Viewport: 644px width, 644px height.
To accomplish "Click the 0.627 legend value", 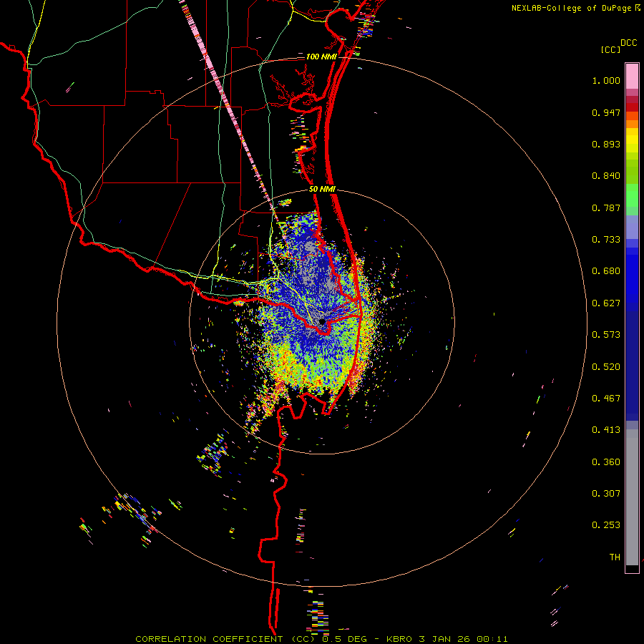I will tap(606, 303).
